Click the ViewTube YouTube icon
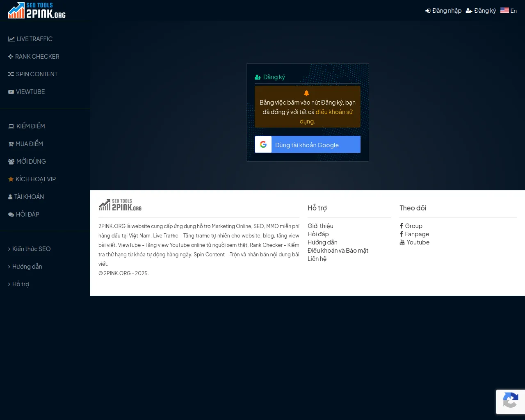Image resolution: width=525 pixels, height=420 pixels. [11, 92]
